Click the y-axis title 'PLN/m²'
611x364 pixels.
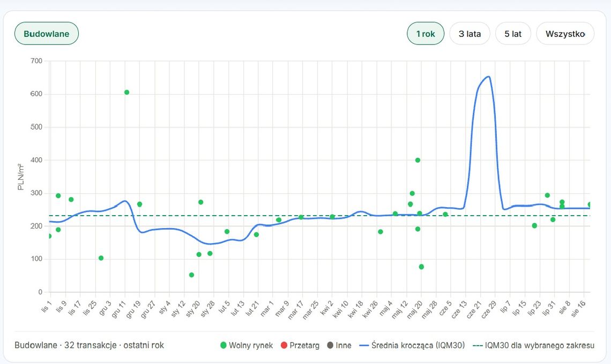point(21,177)
